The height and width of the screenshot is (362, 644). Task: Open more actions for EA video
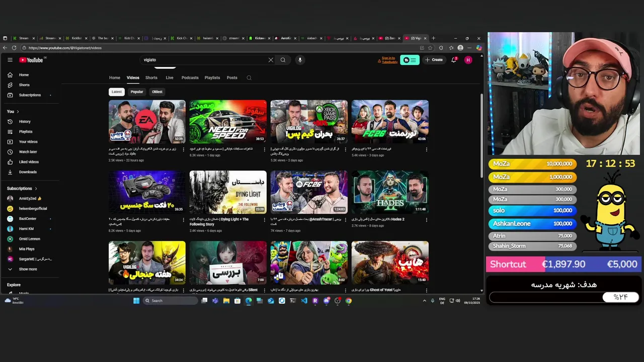click(x=183, y=149)
